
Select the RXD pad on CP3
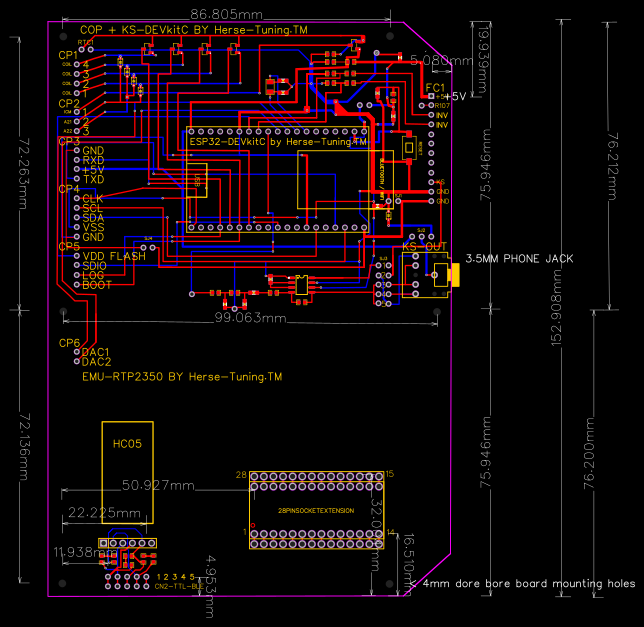pyautogui.click(x=77, y=160)
